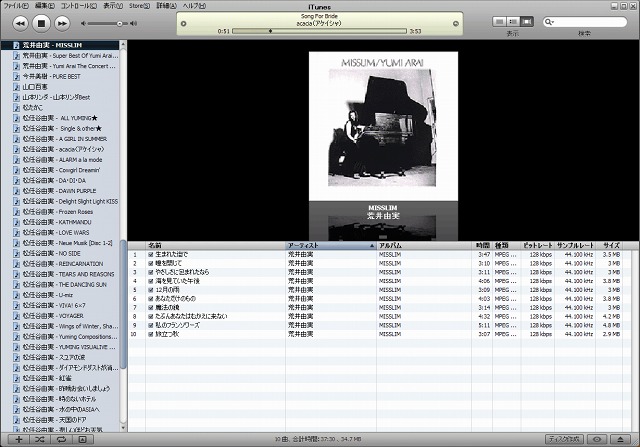
Task: Click the low volume speaker icon
Action: click(83, 24)
